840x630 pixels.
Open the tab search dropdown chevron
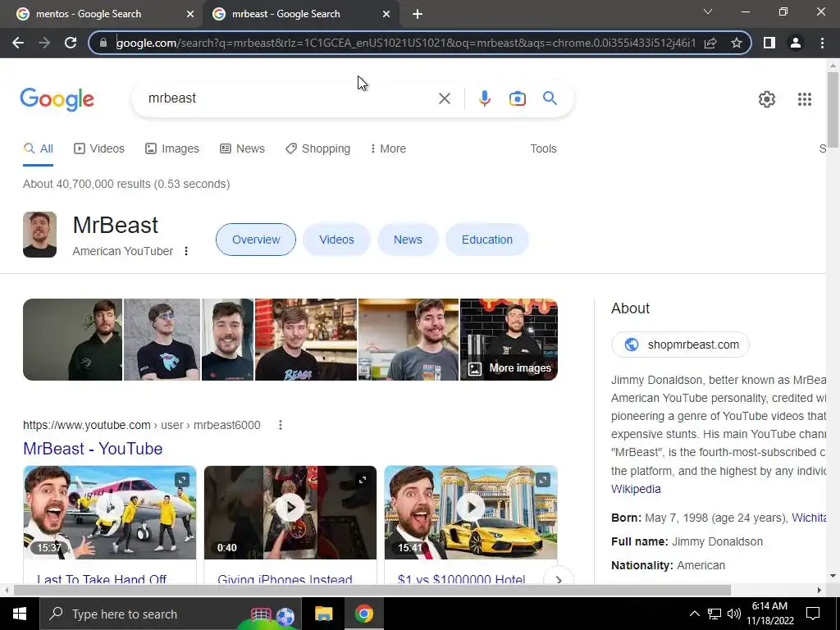(x=708, y=11)
